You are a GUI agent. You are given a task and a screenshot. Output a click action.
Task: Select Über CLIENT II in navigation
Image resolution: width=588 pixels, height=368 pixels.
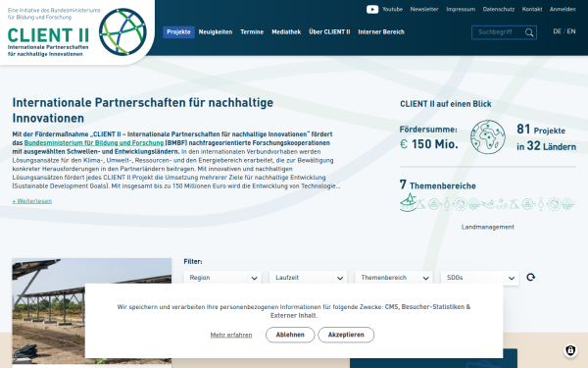(329, 32)
